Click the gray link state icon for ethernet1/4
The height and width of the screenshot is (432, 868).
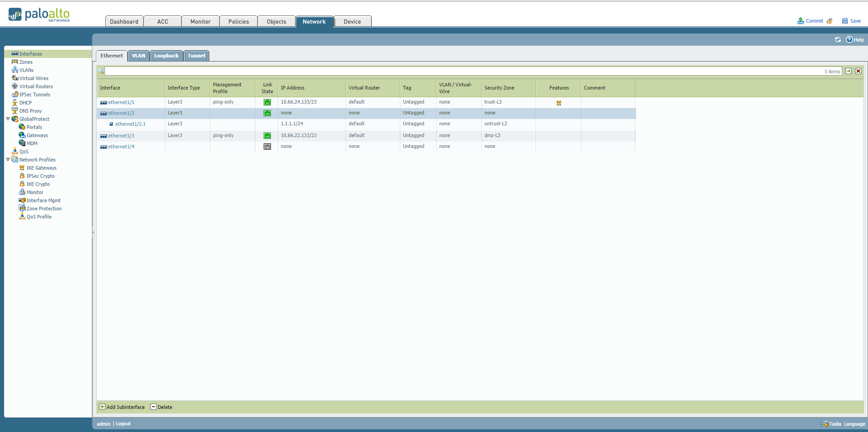tap(267, 147)
